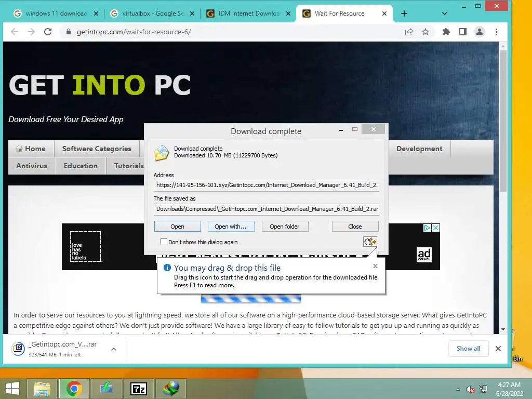The width and height of the screenshot is (532, 399).
Task: Open the Chrome extensions puzzle icon
Action: [x=446, y=32]
